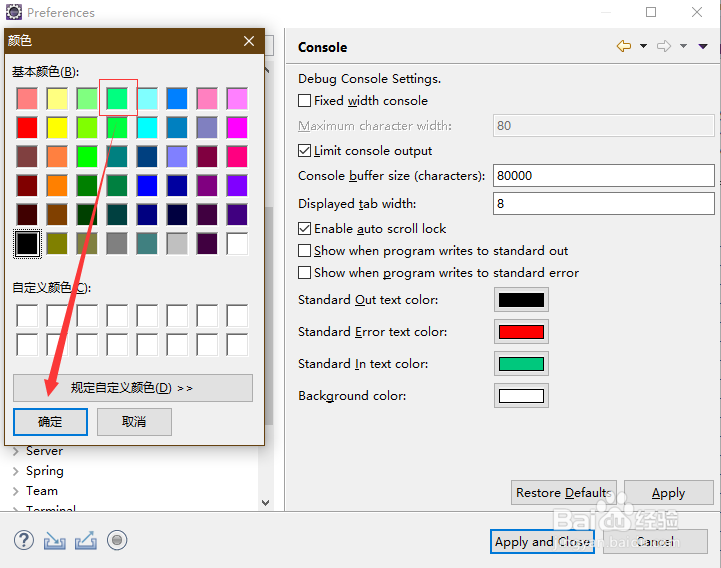This screenshot has width=721, height=568.
Task: Close the color picker dialog
Action: pos(249,41)
